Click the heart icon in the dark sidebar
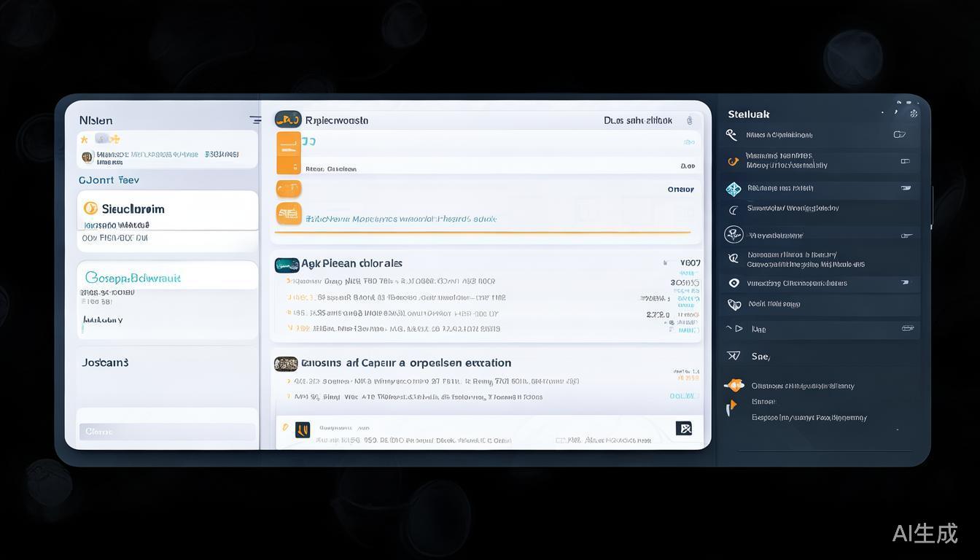Viewport: 980px width, 560px height. click(734, 304)
